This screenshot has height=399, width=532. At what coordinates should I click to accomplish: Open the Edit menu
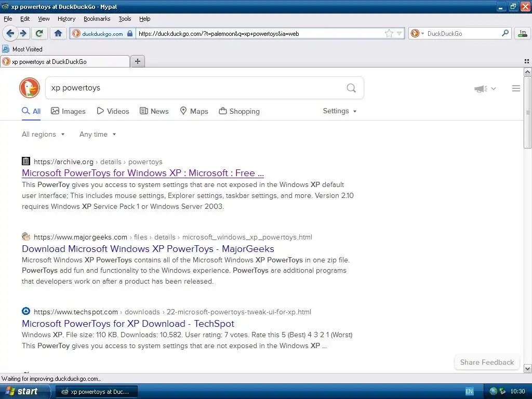[x=25, y=19]
